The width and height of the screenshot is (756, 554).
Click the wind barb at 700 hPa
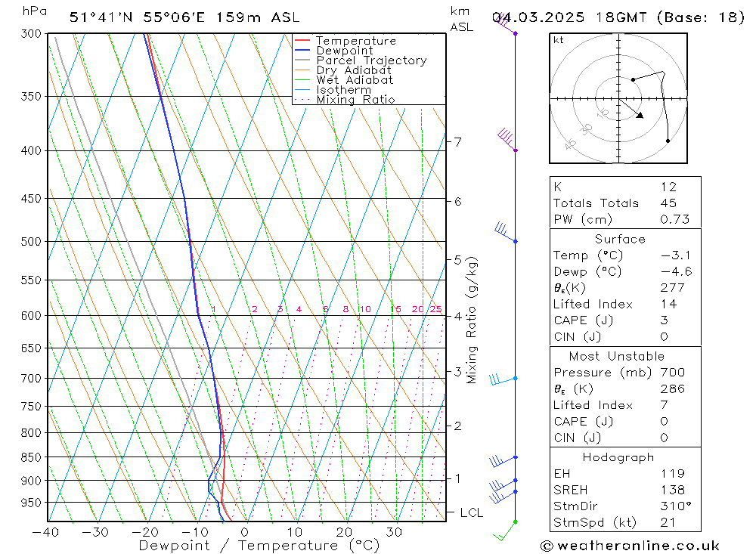(x=503, y=379)
